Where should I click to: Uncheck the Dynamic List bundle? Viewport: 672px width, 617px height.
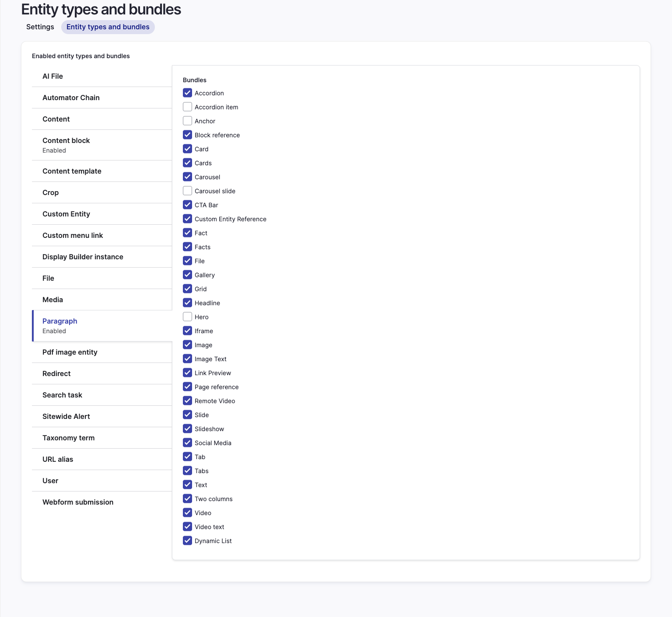tap(187, 540)
